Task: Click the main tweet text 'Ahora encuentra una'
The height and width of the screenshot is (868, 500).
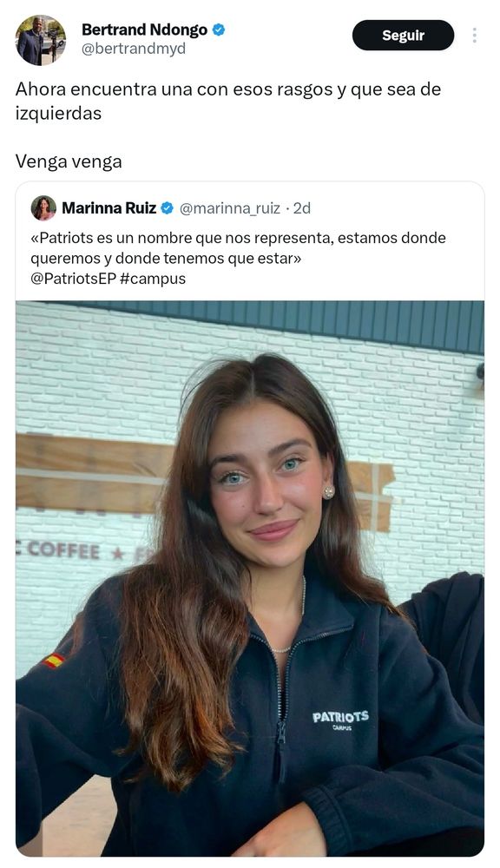Action: pyautogui.click(x=103, y=89)
